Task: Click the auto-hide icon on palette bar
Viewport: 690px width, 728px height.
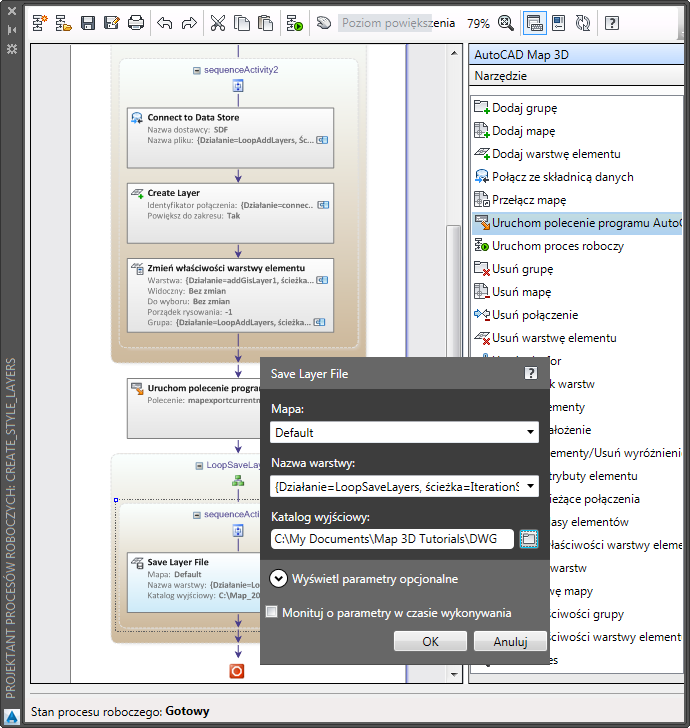Action: [12, 30]
